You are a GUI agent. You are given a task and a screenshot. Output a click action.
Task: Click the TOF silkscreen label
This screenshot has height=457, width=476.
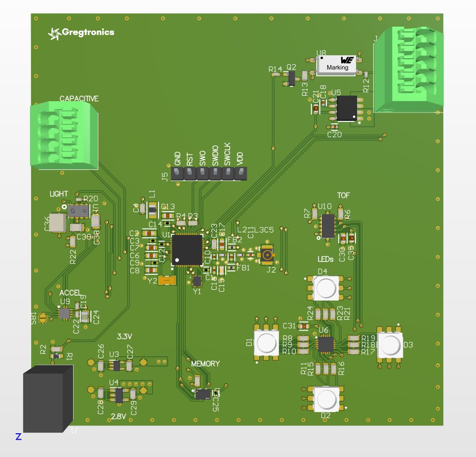(x=343, y=195)
